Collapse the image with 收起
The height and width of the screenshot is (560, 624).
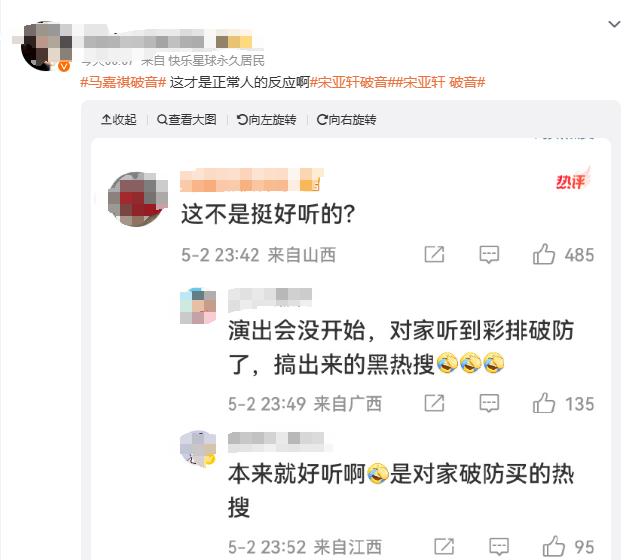point(119,119)
